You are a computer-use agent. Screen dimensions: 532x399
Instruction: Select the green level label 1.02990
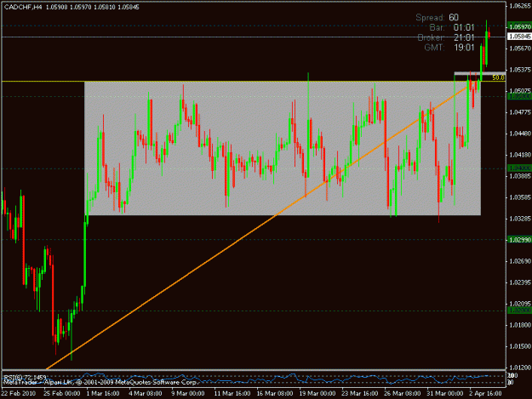point(519,240)
